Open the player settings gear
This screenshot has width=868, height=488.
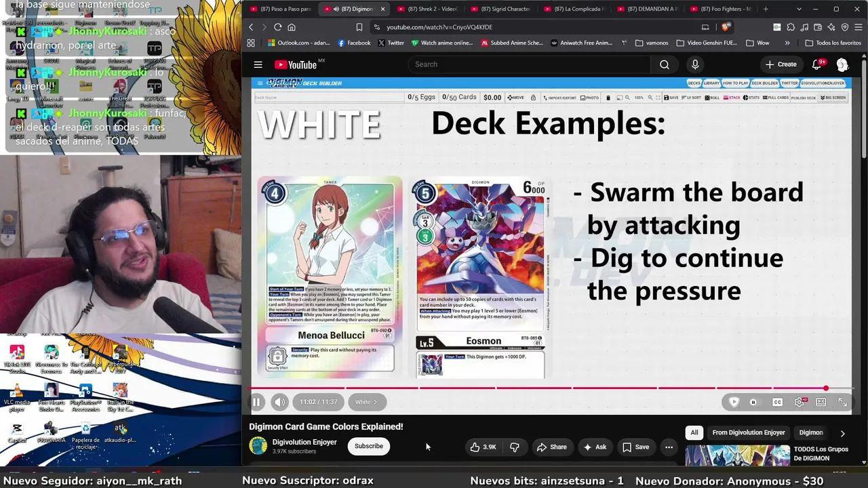(800, 402)
